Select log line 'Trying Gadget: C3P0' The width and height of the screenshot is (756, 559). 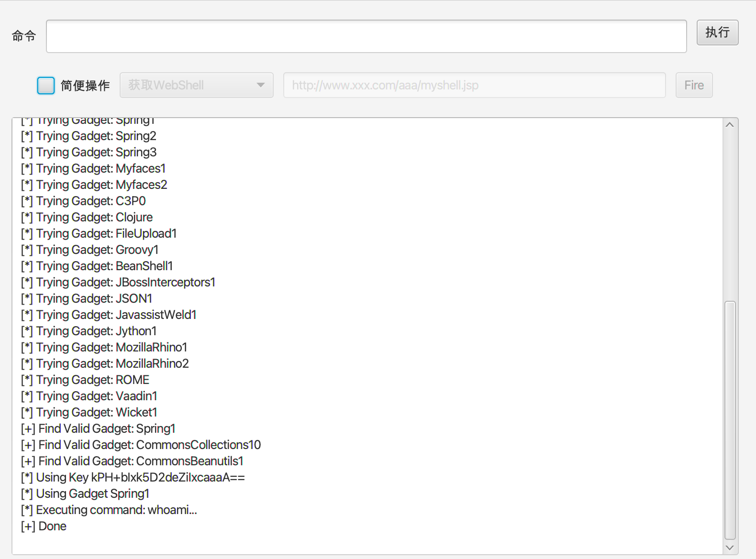click(x=83, y=201)
